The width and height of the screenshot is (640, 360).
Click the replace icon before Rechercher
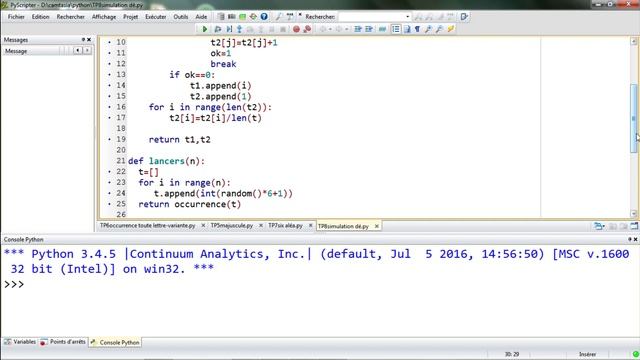[290, 17]
